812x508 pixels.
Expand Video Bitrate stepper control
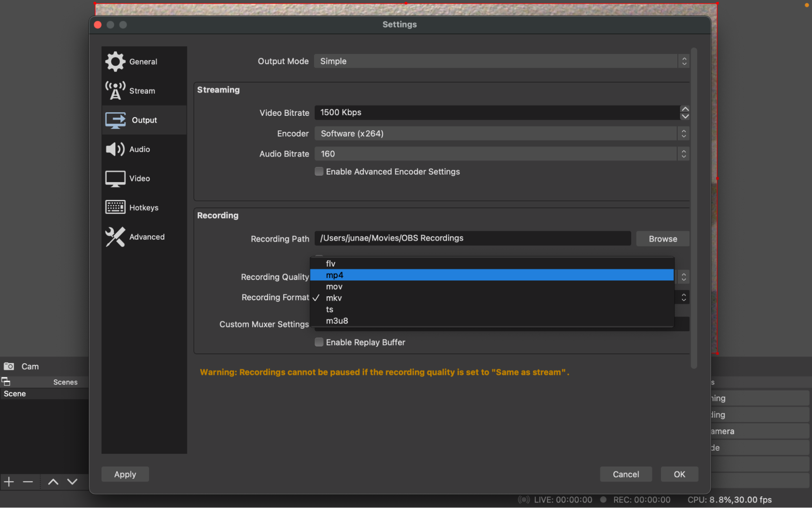click(x=684, y=112)
